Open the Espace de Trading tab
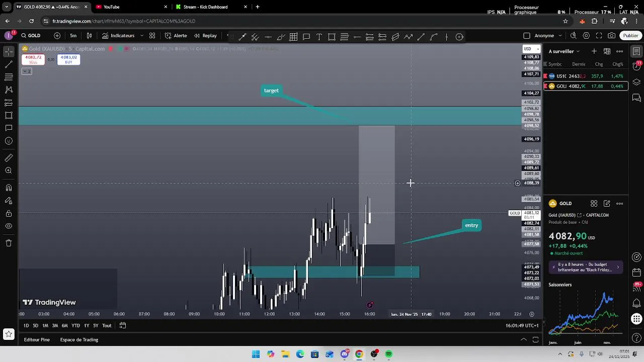Viewport: 644px width, 362px height. 79,340
